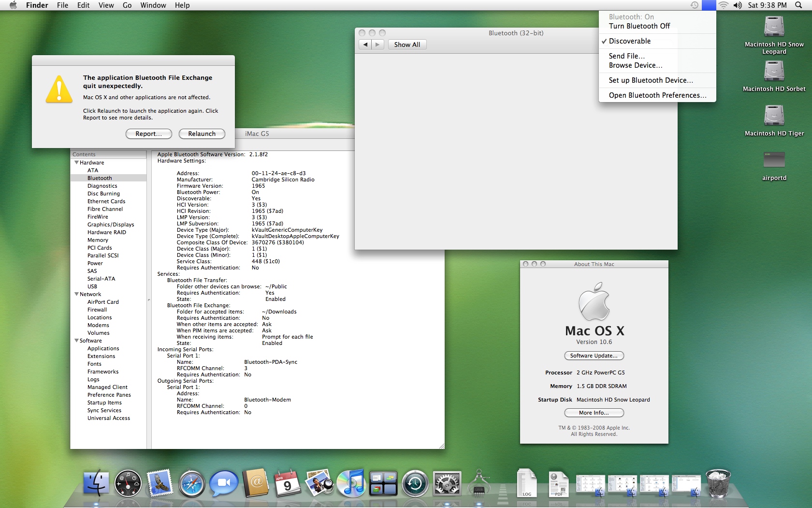The image size is (812, 508).
Task: Click Report… in the crash dialog
Action: point(149,134)
